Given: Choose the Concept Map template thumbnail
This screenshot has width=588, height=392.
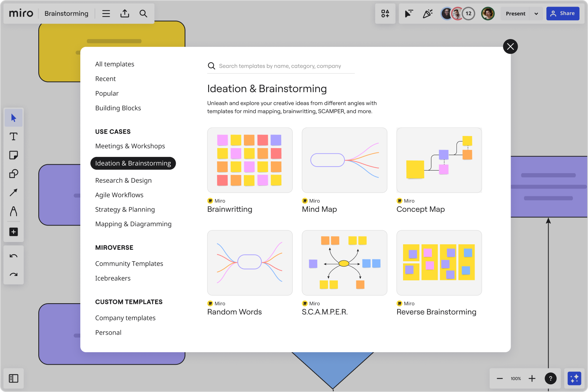Looking at the screenshot, I should pyautogui.click(x=439, y=160).
